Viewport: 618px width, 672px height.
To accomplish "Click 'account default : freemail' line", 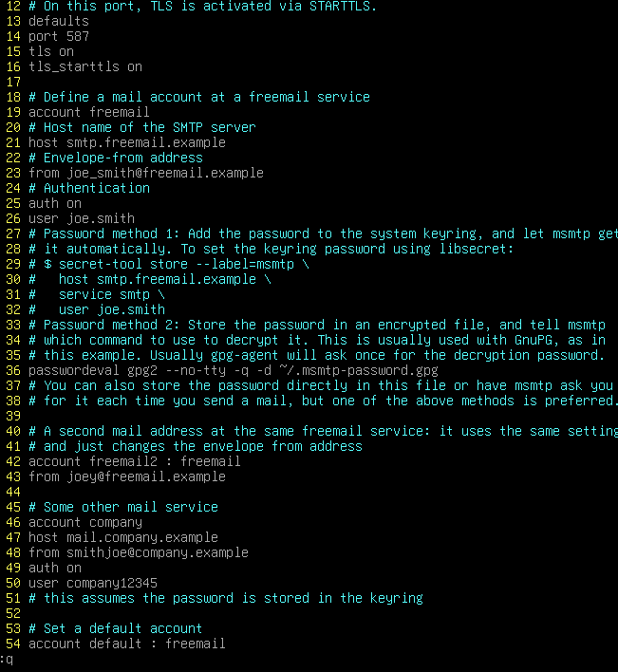I will (127, 644).
